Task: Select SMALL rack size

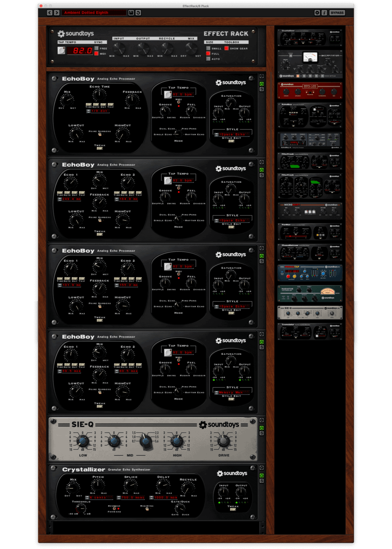Action: point(208,48)
